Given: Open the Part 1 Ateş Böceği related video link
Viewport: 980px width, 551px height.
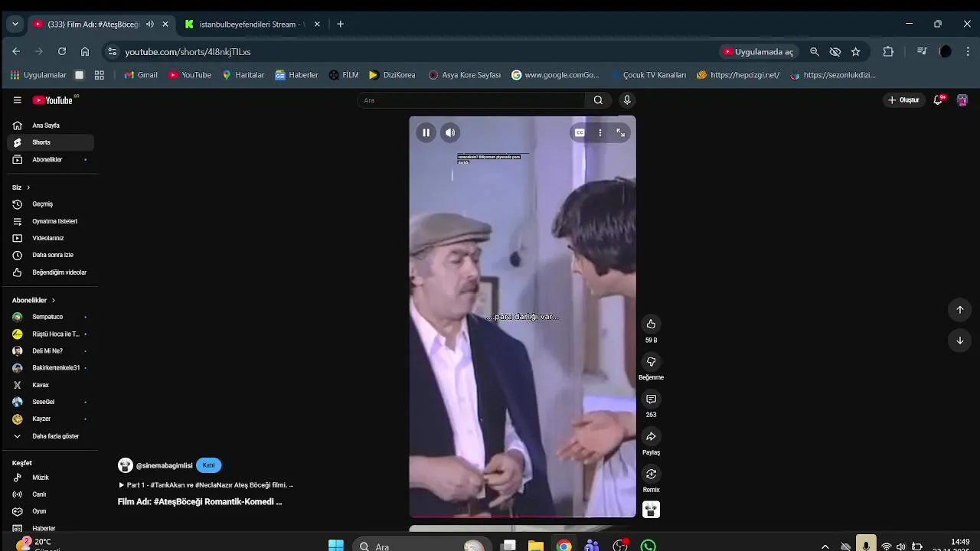Looking at the screenshot, I should click(206, 485).
